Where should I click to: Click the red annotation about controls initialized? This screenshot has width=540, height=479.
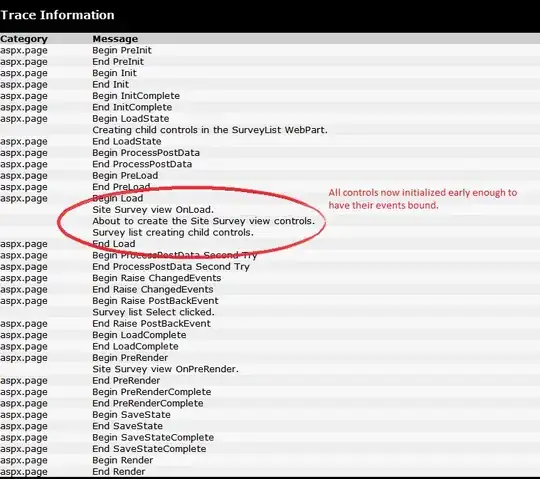pos(423,199)
